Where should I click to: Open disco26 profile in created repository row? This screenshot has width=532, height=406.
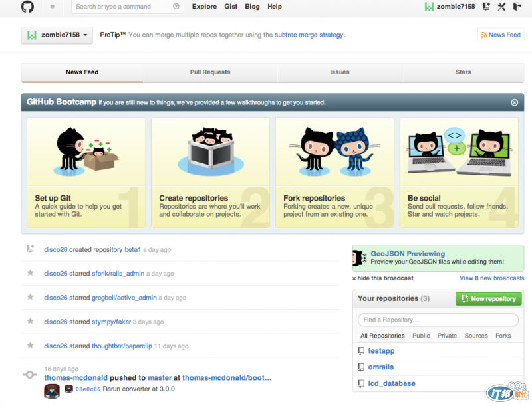coord(56,249)
